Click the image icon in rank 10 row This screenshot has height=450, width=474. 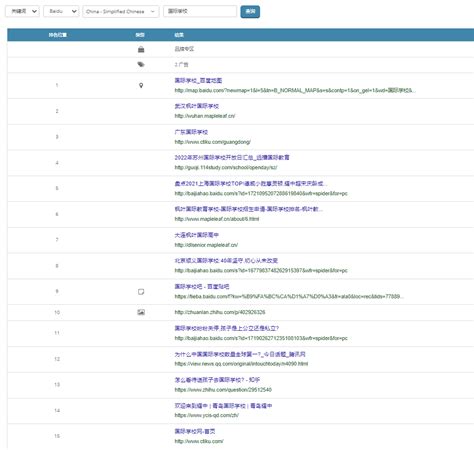(x=141, y=312)
